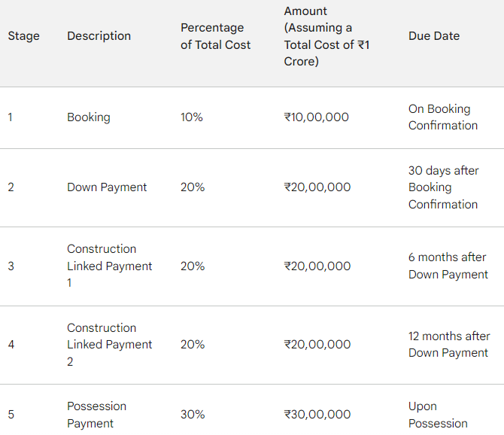This screenshot has height=435, width=504.
Task: Click On Booking Confirmation due date
Action: coord(443,117)
